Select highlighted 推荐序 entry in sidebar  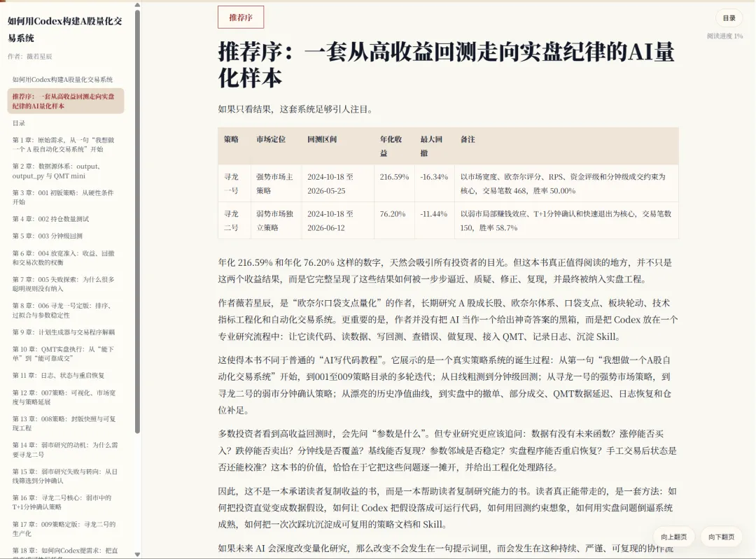point(66,101)
